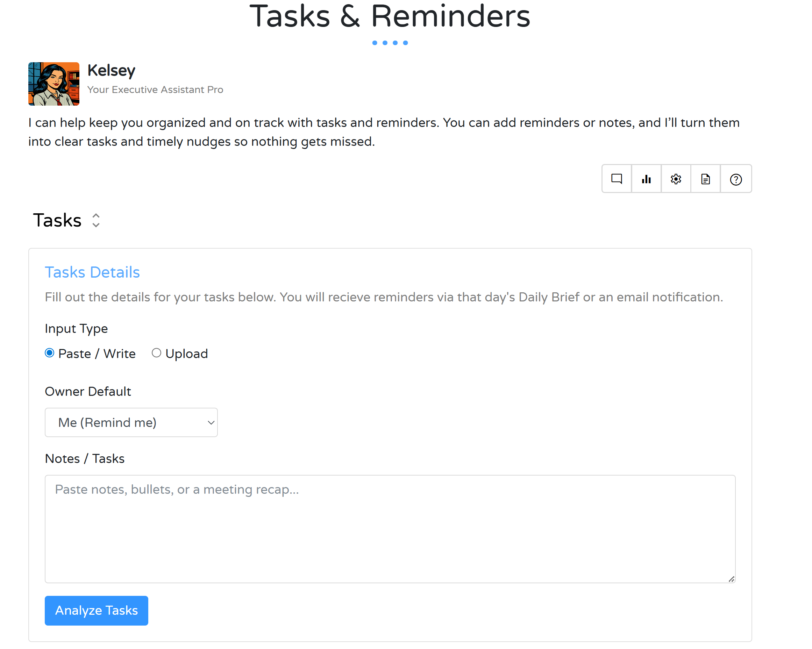Click the second blue dot under the title
This screenshot has height=649, width=812.
click(385, 43)
